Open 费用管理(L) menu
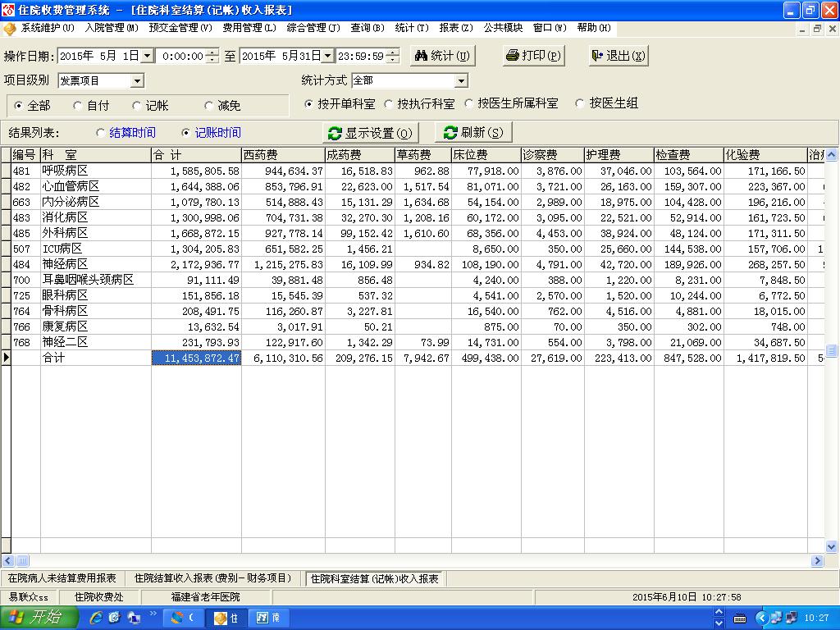 (249, 28)
